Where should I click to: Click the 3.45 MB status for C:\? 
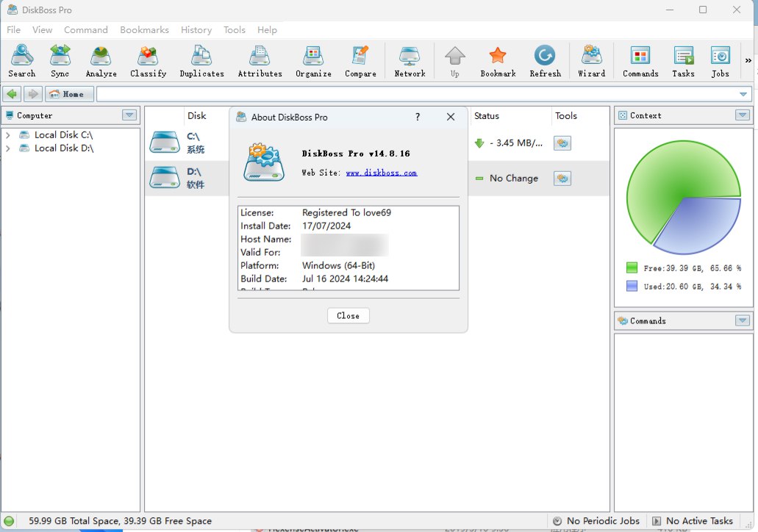pyautogui.click(x=516, y=143)
